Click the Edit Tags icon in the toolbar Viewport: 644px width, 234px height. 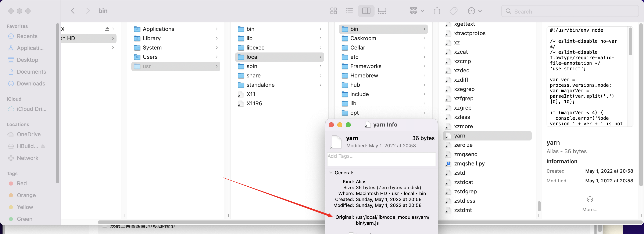coord(453,11)
